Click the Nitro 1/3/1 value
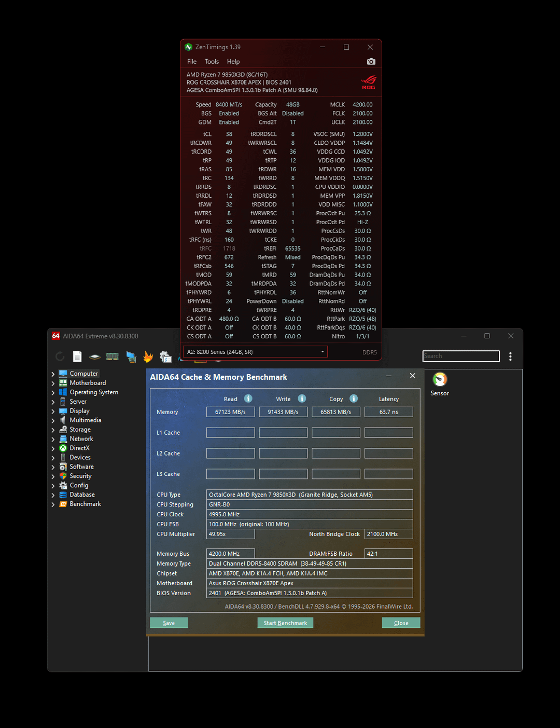This screenshot has width=560, height=728. click(363, 336)
